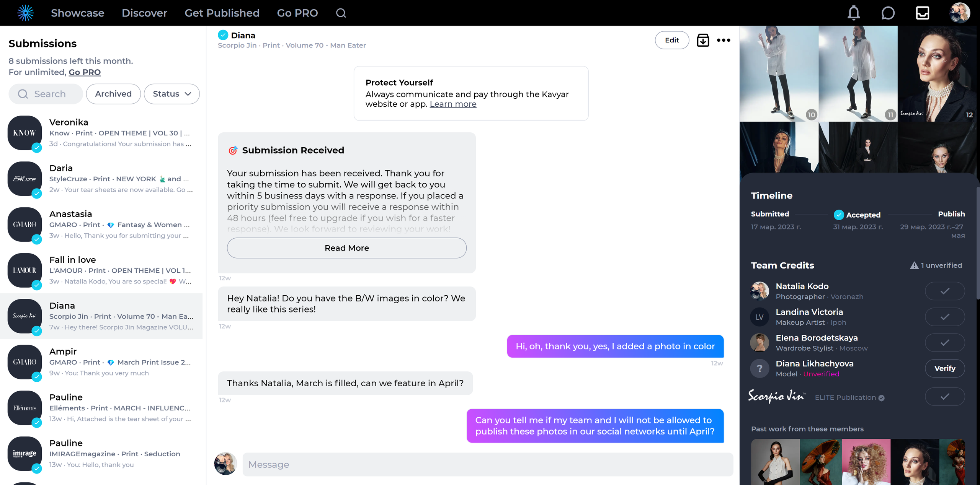Click the message about B/W images in color
Image resolution: width=980 pixels, height=485 pixels.
coord(347,304)
